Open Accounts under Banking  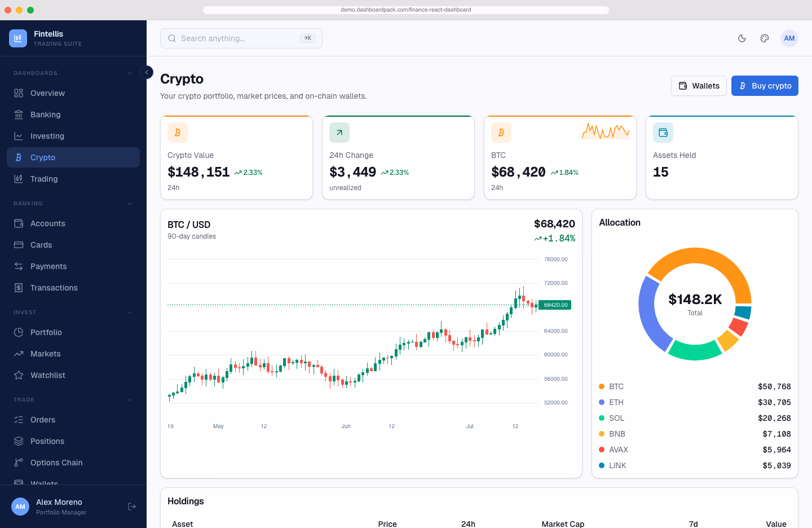pos(73,223)
